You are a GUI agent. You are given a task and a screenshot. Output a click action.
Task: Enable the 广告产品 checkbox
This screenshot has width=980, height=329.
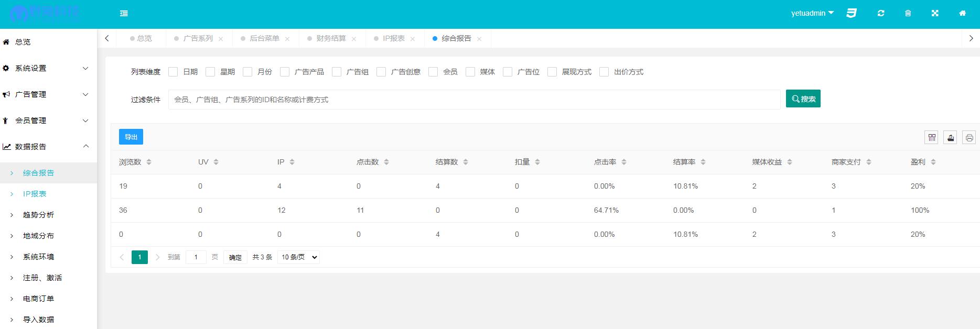285,72
